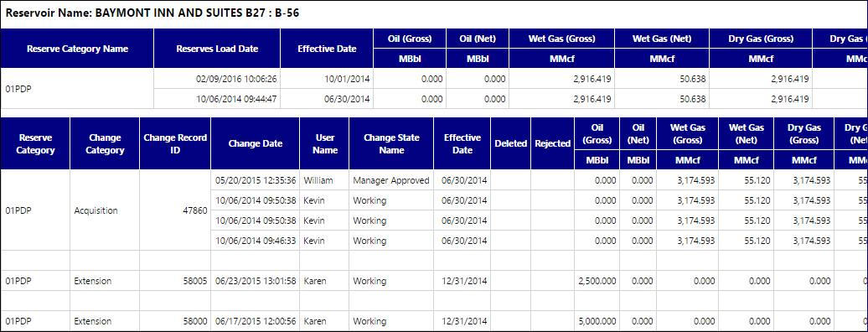Viewport: 868px width, 332px height.
Task: Select the Acquisition change category cell
Action: tap(105, 210)
